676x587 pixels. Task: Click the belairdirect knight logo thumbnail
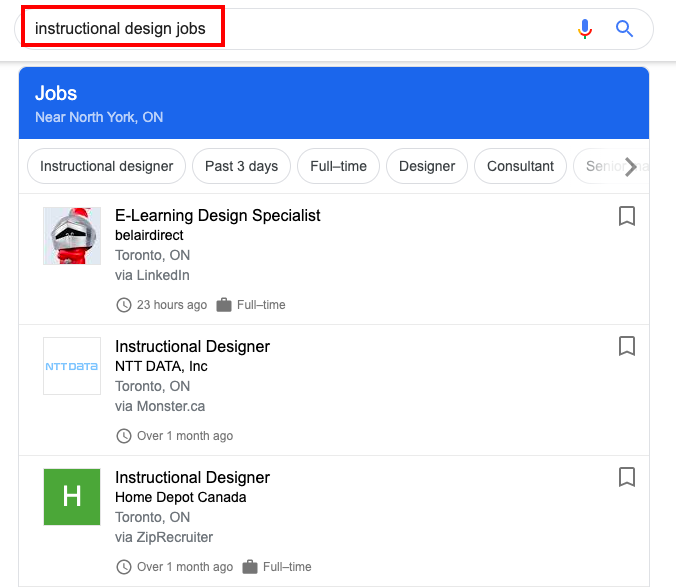[72, 236]
